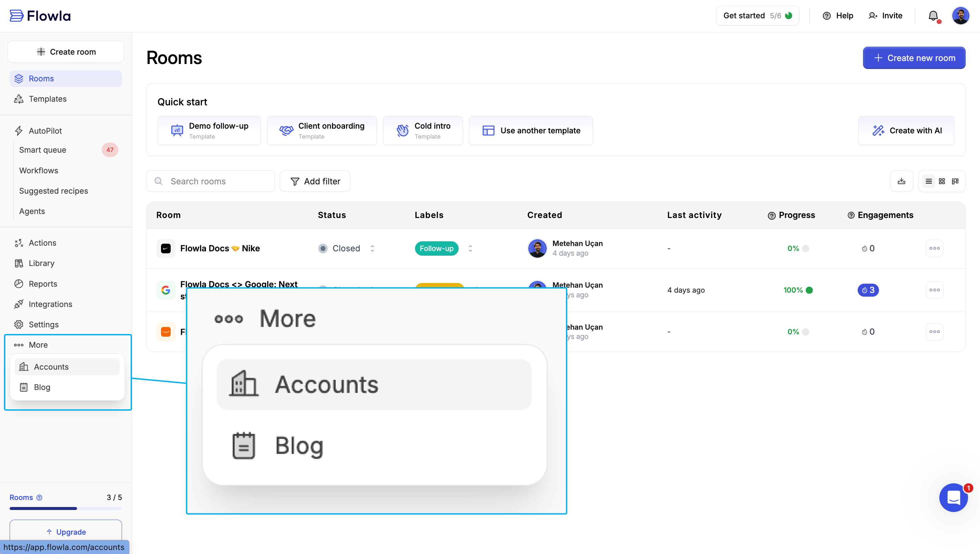
Task: Open the Integrations page from the sidebar
Action: (x=50, y=304)
